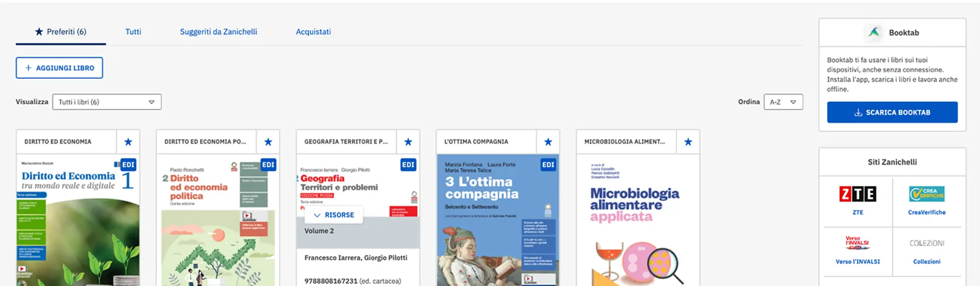Open the ZTE site icon
980x286 pixels.
click(857, 194)
